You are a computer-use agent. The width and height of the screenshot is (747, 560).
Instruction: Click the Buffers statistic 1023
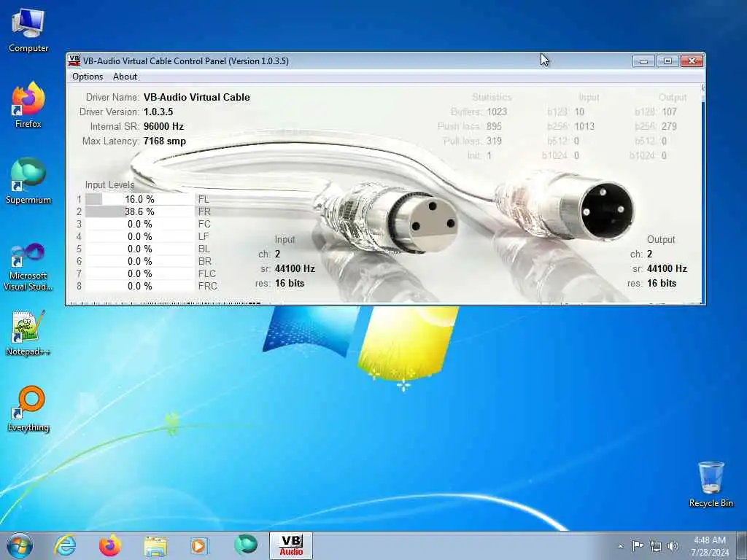497,112
